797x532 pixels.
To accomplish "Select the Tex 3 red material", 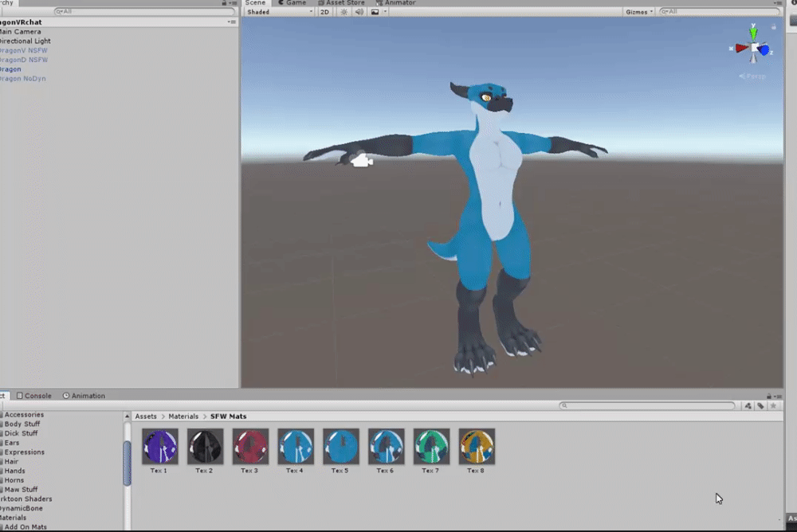I will tap(250, 446).
